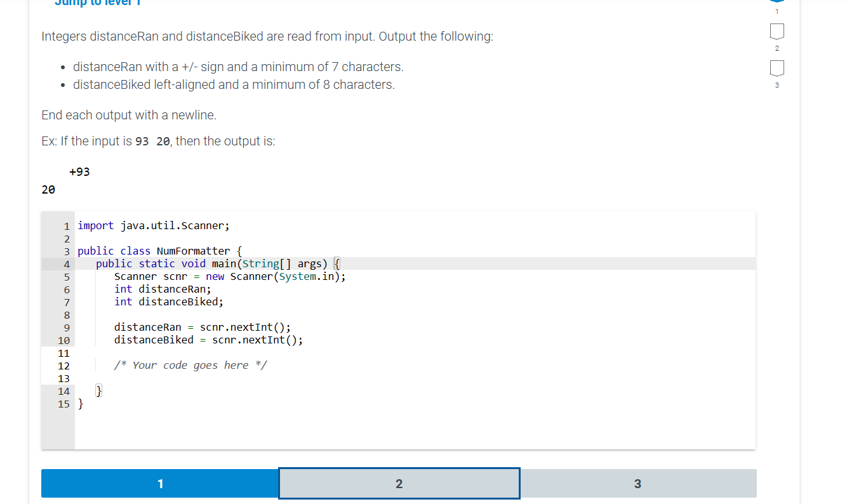The height and width of the screenshot is (504, 847).
Task: Click line number 1 in the code gutter
Action: [67, 225]
